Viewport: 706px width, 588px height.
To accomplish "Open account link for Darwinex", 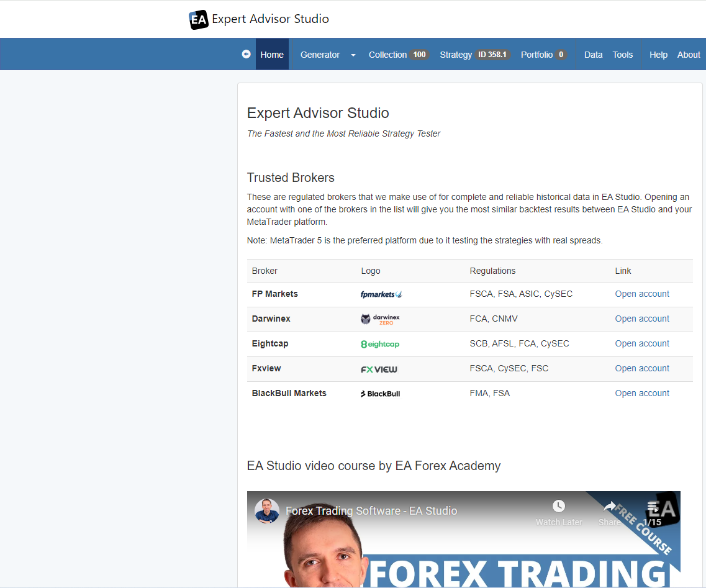I will [642, 319].
